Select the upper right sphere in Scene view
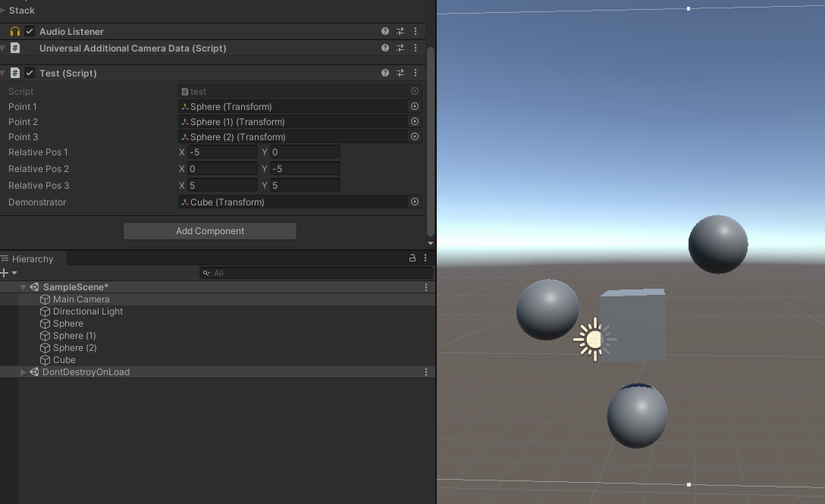This screenshot has width=825, height=504. click(718, 244)
